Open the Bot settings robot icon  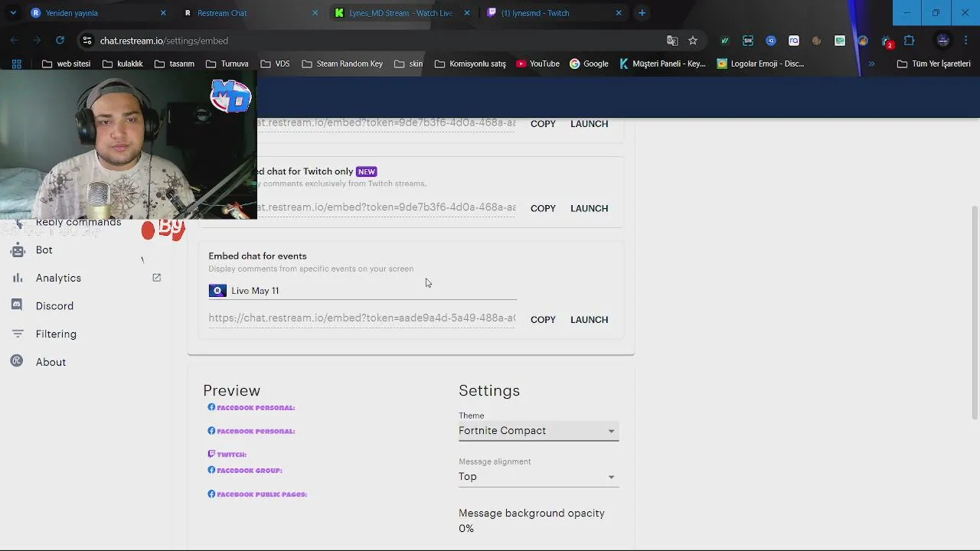[18, 250]
